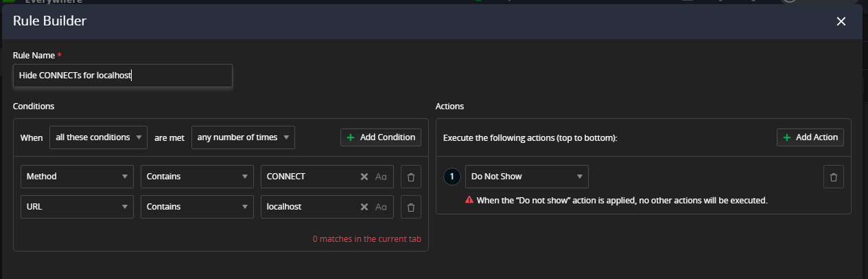Screen dimensions: 868x279
Task: Open the 'all these conditions' dropdown
Action: coord(99,137)
